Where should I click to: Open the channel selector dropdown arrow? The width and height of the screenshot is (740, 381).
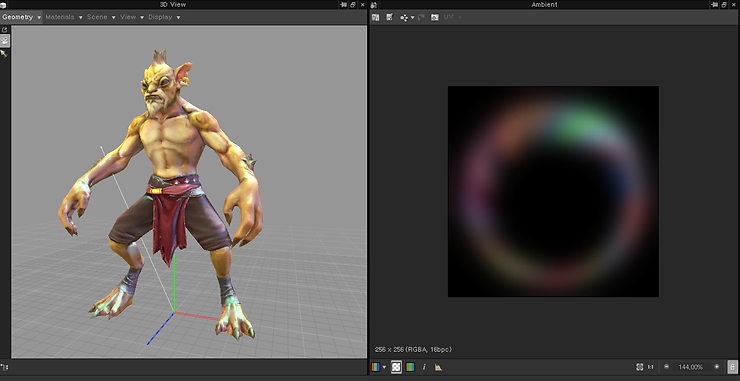(x=384, y=367)
